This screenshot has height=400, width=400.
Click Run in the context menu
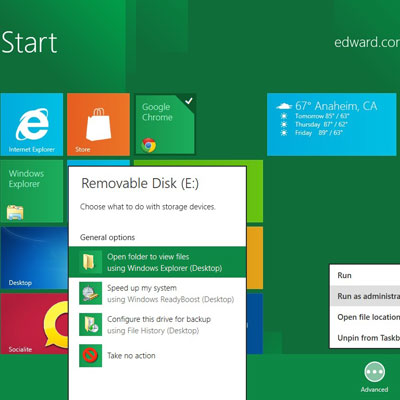365,275
